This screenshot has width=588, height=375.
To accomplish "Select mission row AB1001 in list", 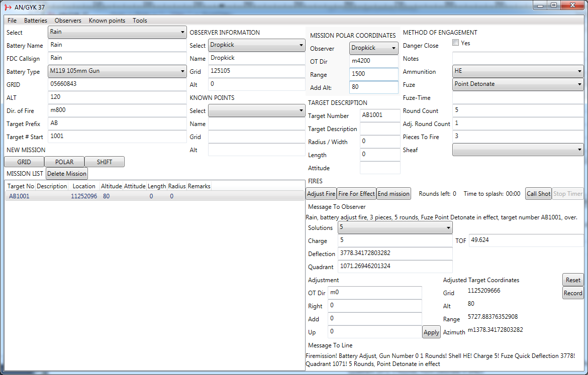I will 154,196.
